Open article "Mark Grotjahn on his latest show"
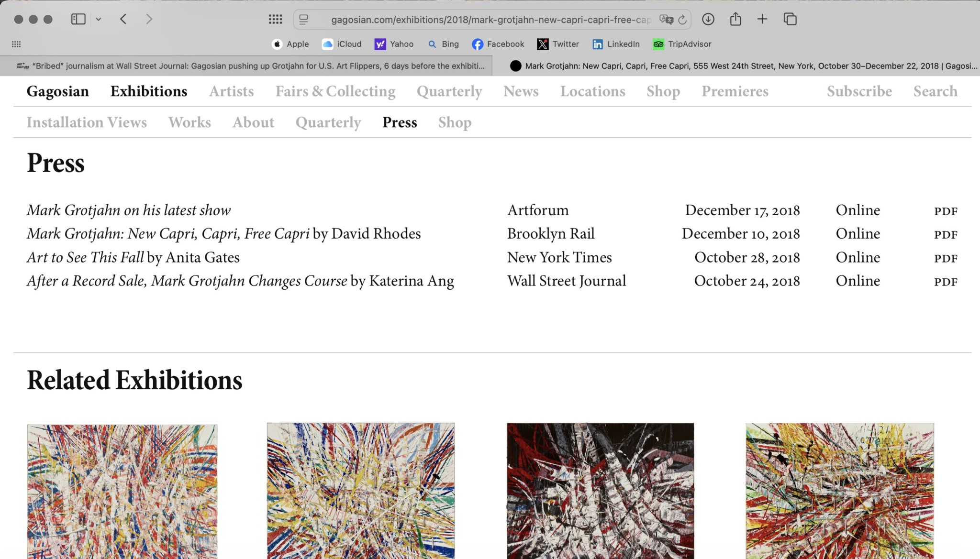The width and height of the screenshot is (980, 559). coord(129,210)
